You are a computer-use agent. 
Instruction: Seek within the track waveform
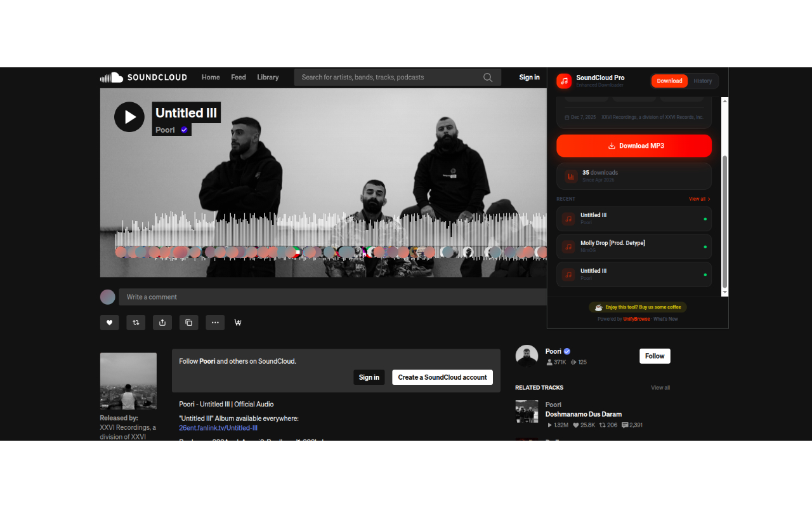tap(330, 236)
